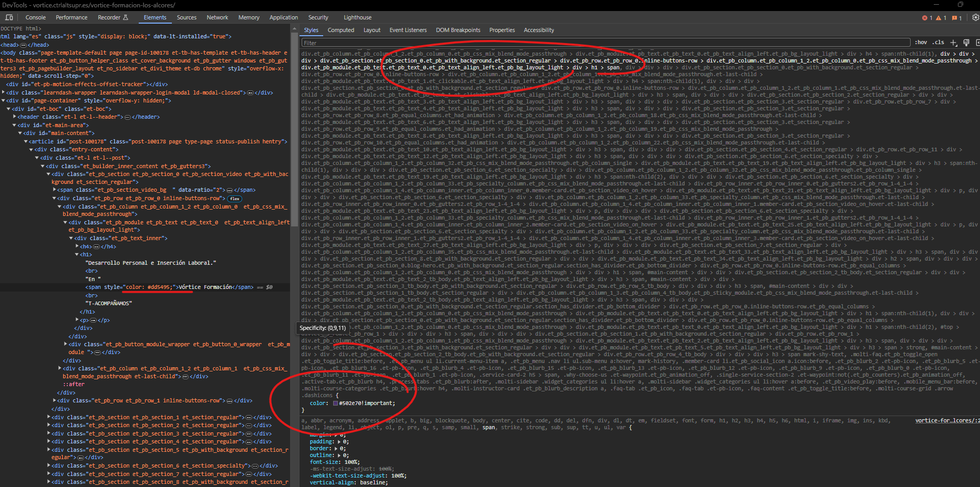Expand the header element ellipsis icon

(x=128, y=117)
